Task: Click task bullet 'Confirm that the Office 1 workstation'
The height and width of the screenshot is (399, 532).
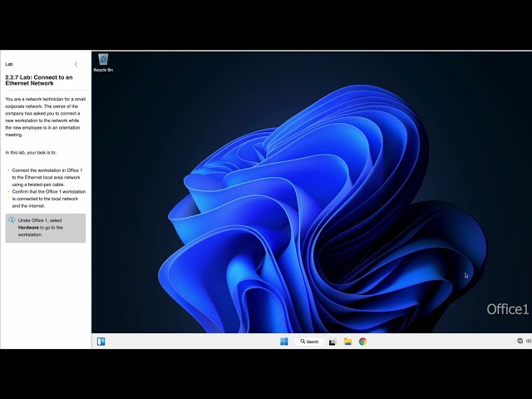Action: 49,199
